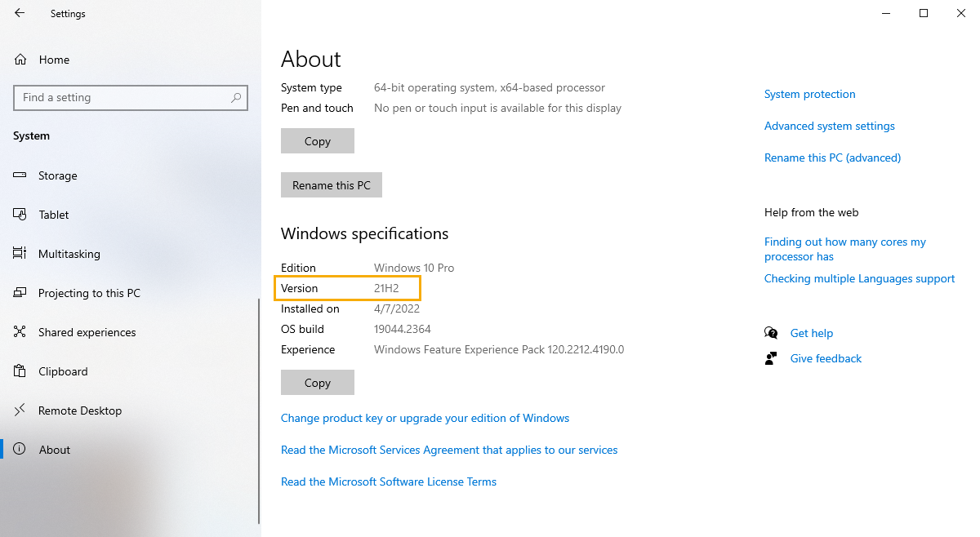Open Projecting to this PC
Viewport: 980px width, 537px height.
point(131,293)
